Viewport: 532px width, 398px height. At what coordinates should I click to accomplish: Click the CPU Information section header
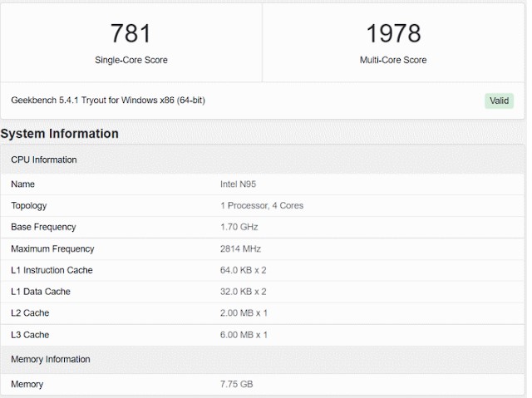coord(44,160)
